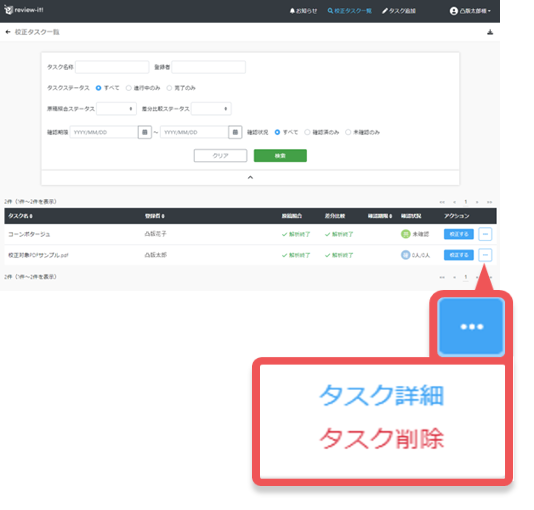Select the 進行中のみ task status radio
Image resolution: width=534 pixels, height=510 pixels.
pyautogui.click(x=129, y=88)
